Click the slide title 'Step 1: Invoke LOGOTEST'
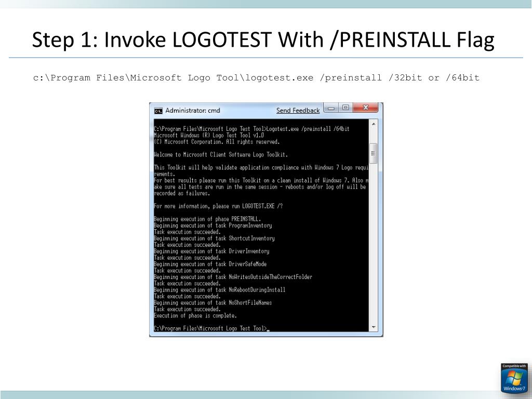 (x=263, y=39)
